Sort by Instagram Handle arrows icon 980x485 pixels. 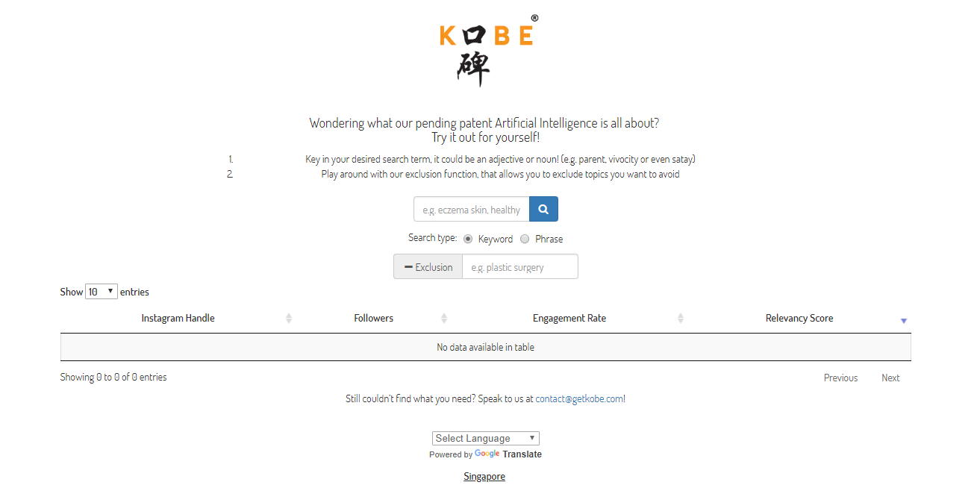[289, 319]
